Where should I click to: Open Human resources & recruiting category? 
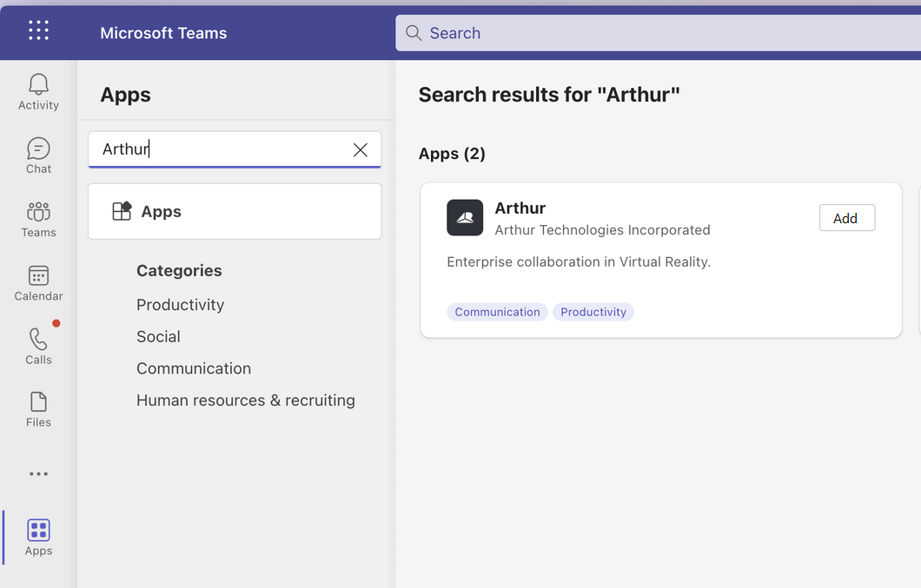[x=245, y=400]
